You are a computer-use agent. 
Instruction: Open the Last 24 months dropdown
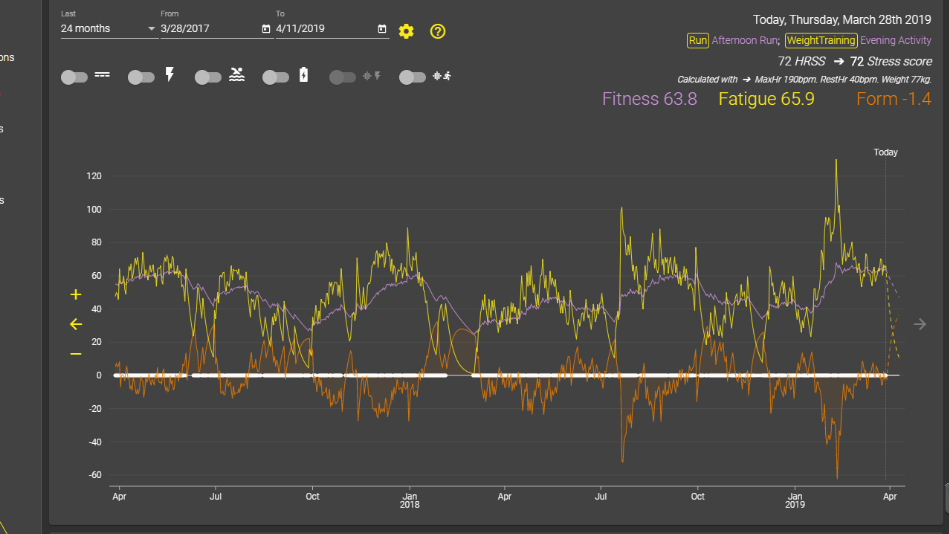tap(109, 28)
